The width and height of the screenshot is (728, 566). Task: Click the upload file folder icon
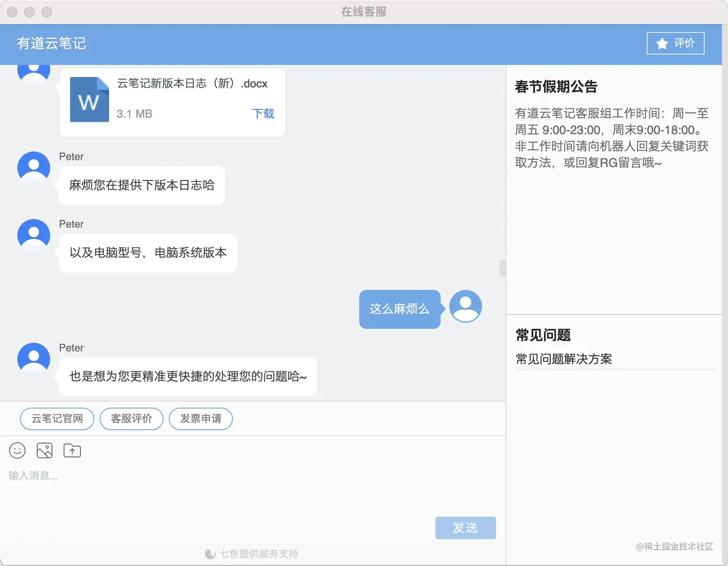pyautogui.click(x=72, y=450)
